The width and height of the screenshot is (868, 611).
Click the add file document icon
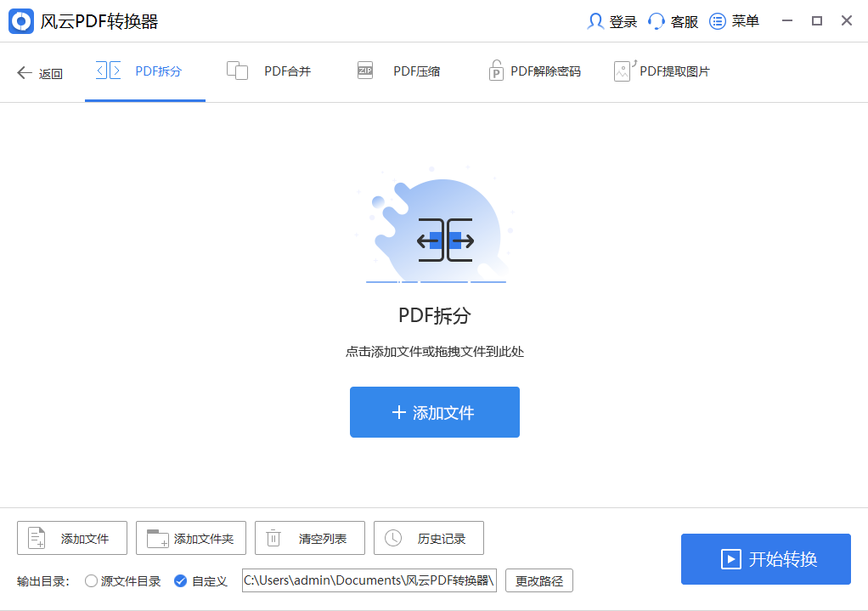pos(37,538)
